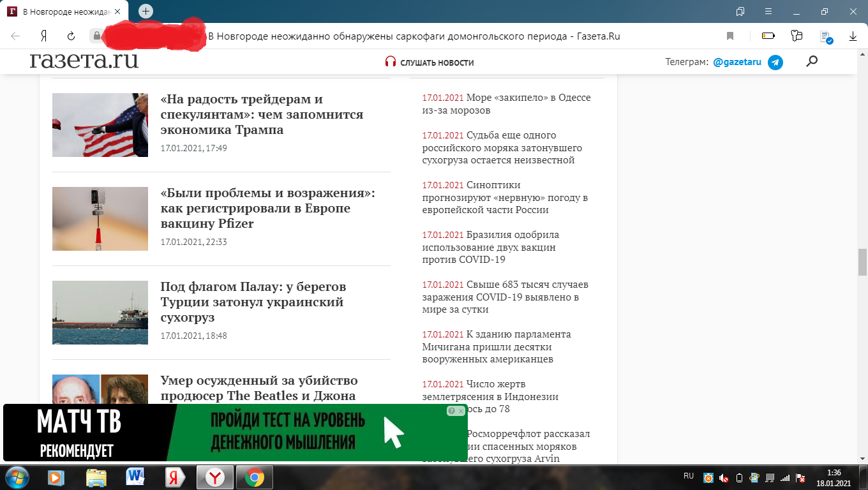Click the blue Telegram round icon

click(775, 62)
